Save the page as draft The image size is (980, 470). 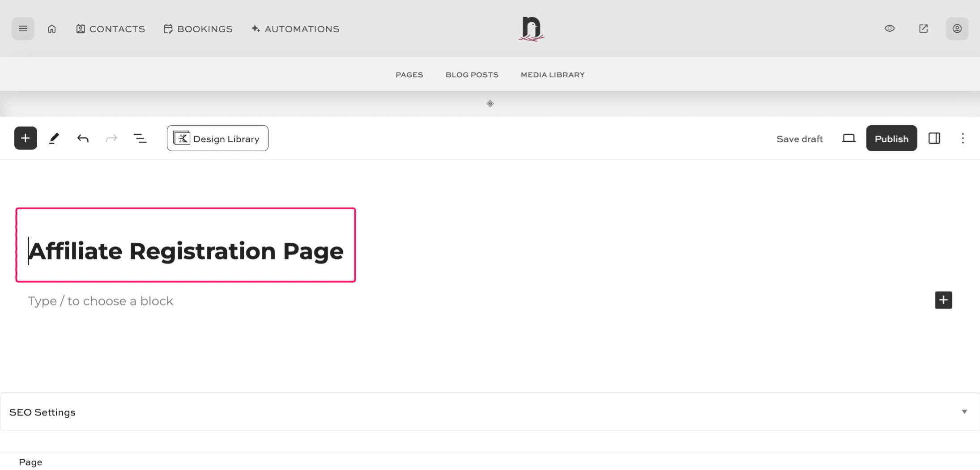pyautogui.click(x=799, y=139)
